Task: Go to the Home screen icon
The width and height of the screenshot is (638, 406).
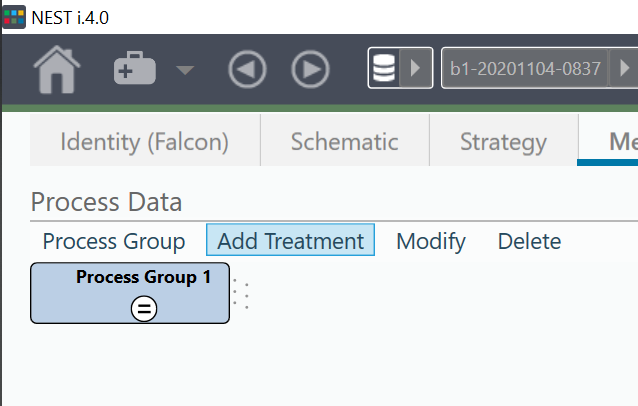Action: (57, 69)
